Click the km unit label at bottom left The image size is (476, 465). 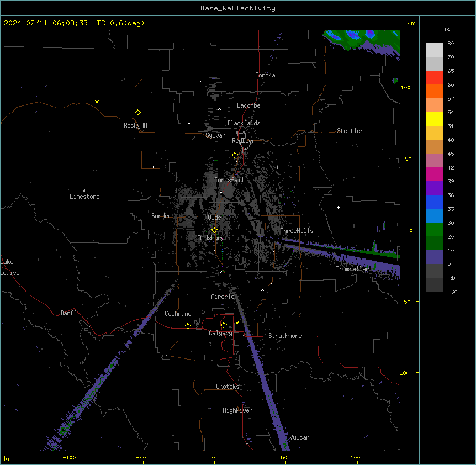tap(8, 459)
